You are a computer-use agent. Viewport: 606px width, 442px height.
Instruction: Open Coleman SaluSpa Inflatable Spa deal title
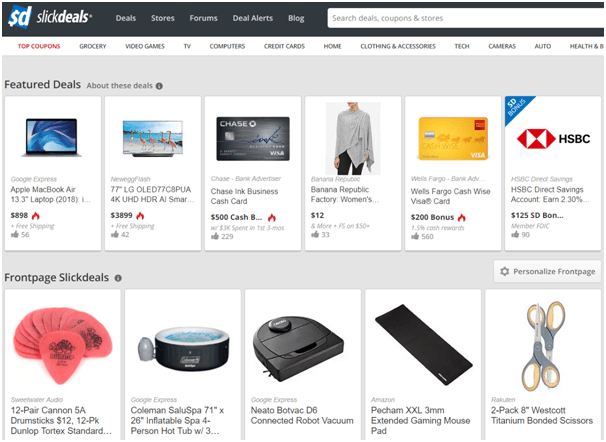click(x=177, y=421)
